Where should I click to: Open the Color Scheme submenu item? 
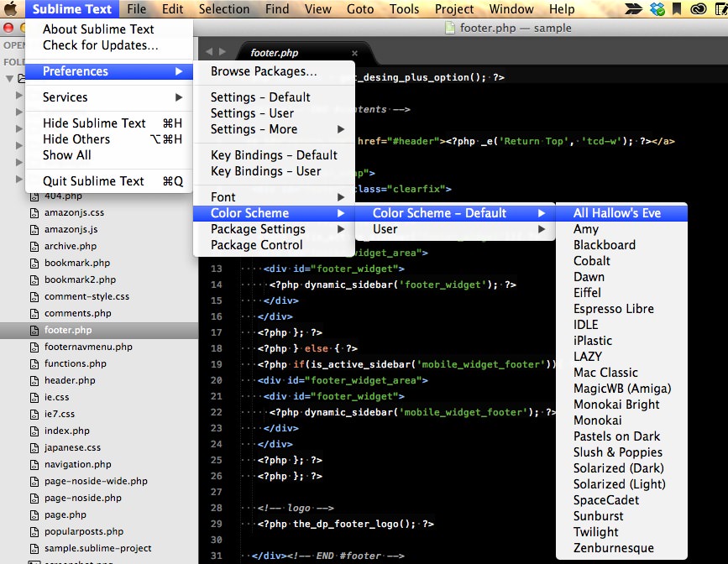274,213
